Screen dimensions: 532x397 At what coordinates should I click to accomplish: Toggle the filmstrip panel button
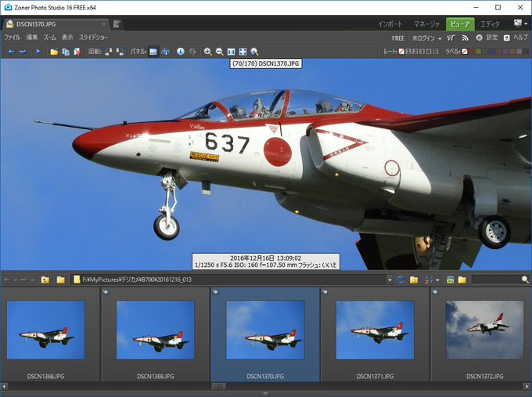pyautogui.click(x=153, y=52)
